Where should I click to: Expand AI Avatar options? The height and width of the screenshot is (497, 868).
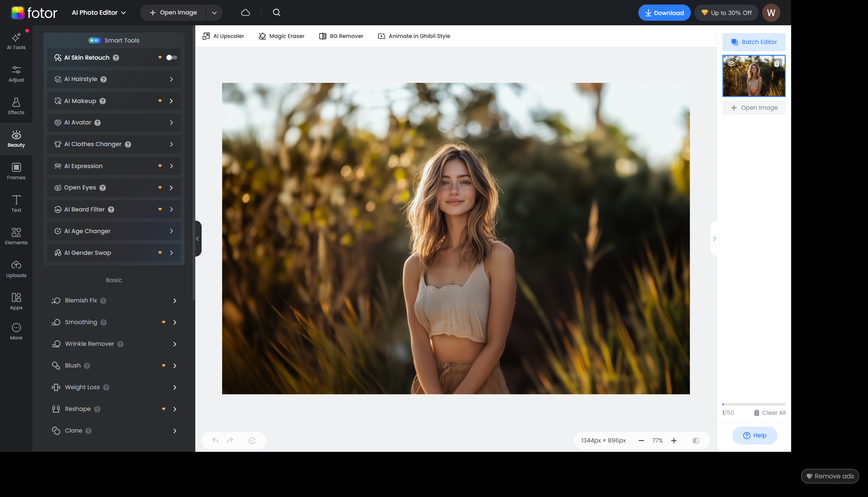click(171, 123)
